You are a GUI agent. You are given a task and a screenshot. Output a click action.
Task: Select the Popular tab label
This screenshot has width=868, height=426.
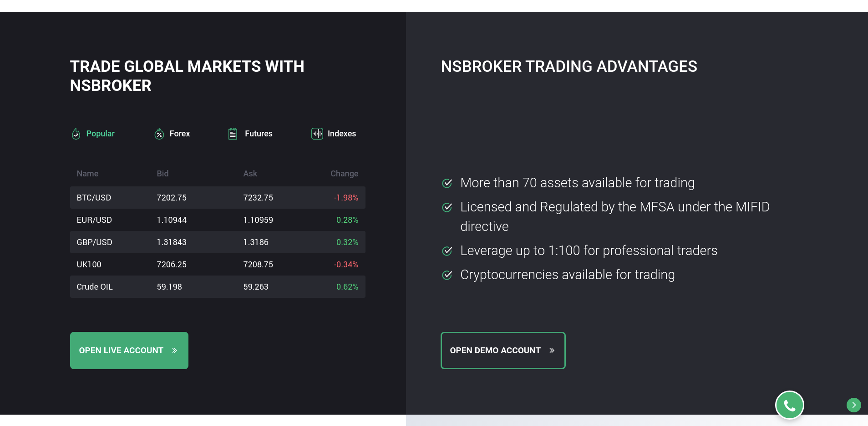click(x=101, y=134)
